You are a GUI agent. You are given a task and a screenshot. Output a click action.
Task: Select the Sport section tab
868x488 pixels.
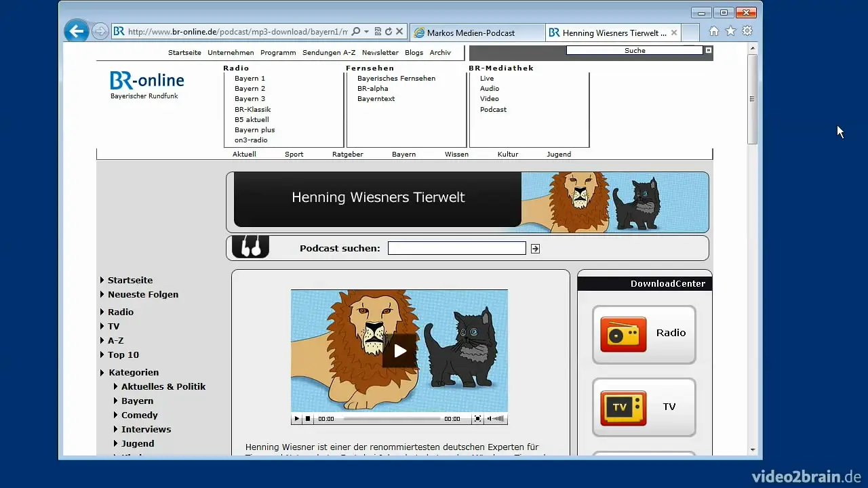[x=294, y=155]
